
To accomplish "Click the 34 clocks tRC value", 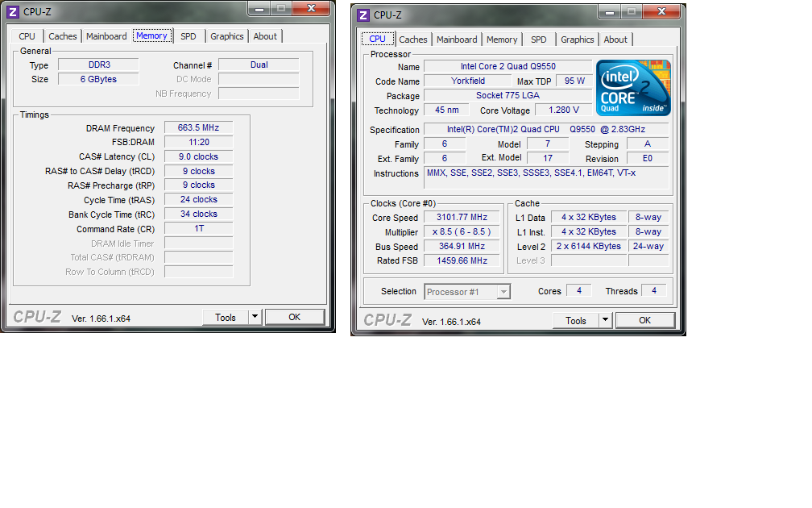I will tap(199, 214).
